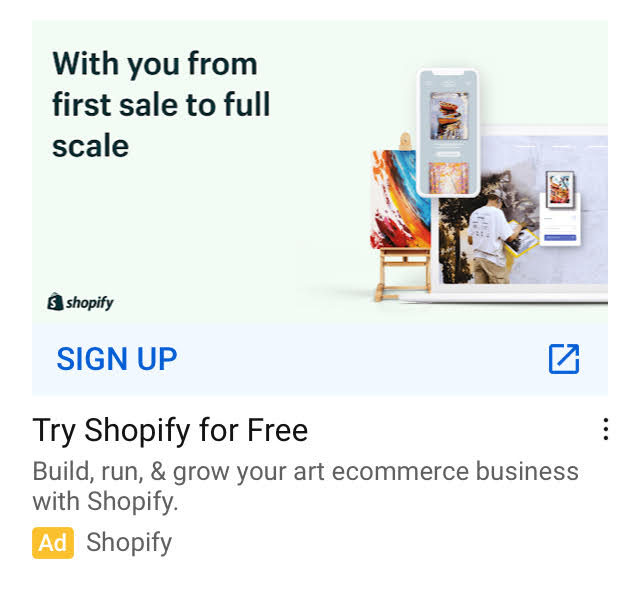The width and height of the screenshot is (640, 599).
Task: Click the Shopify advertiser name beside Ad badge
Action: point(129,543)
